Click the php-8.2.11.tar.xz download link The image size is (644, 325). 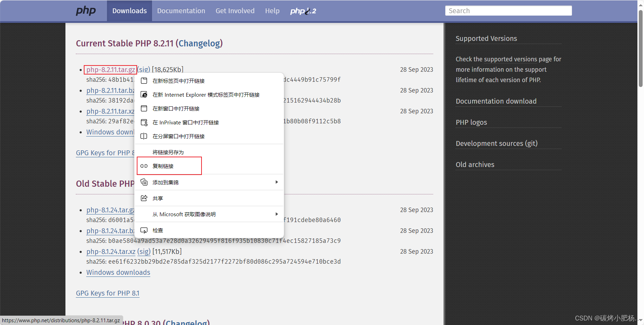pos(110,111)
